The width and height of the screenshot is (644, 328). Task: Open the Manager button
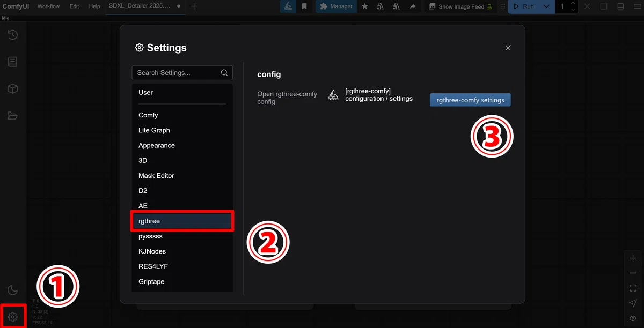point(336,6)
